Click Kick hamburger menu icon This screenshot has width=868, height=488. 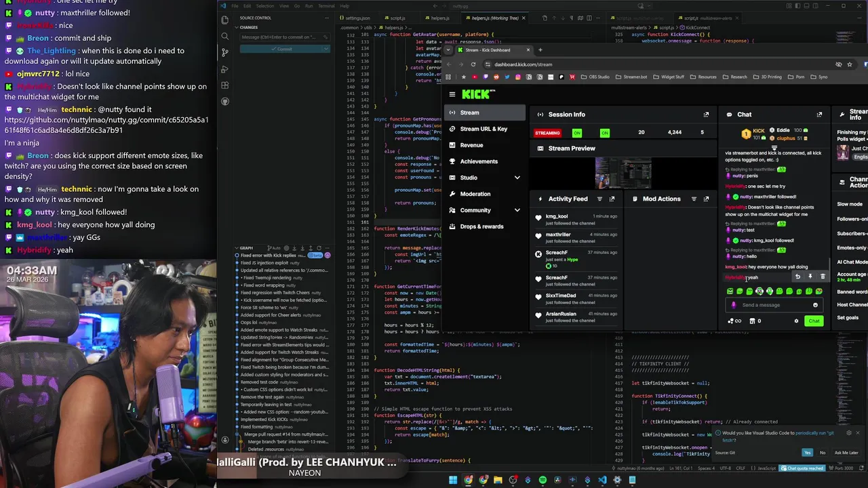[452, 94]
